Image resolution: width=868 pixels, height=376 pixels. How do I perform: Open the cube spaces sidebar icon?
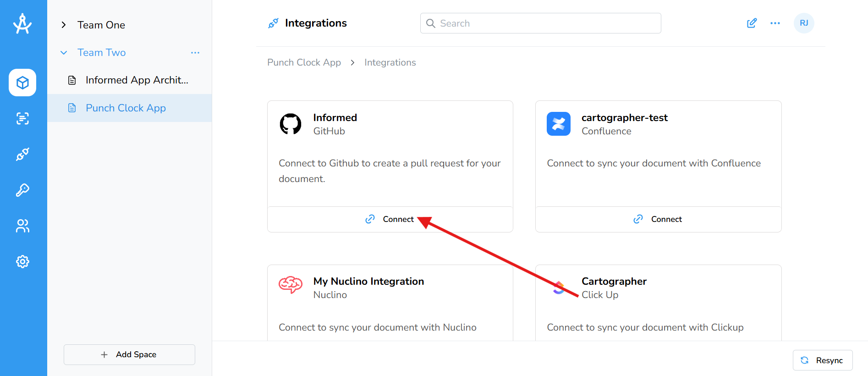pyautogui.click(x=22, y=83)
